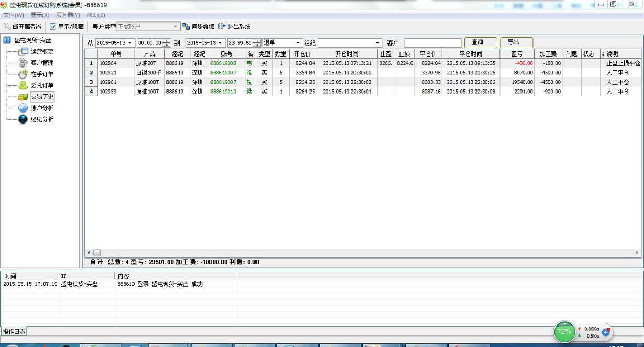Sort by the 单号 column header
This screenshot has width=644, height=347.
click(x=116, y=54)
